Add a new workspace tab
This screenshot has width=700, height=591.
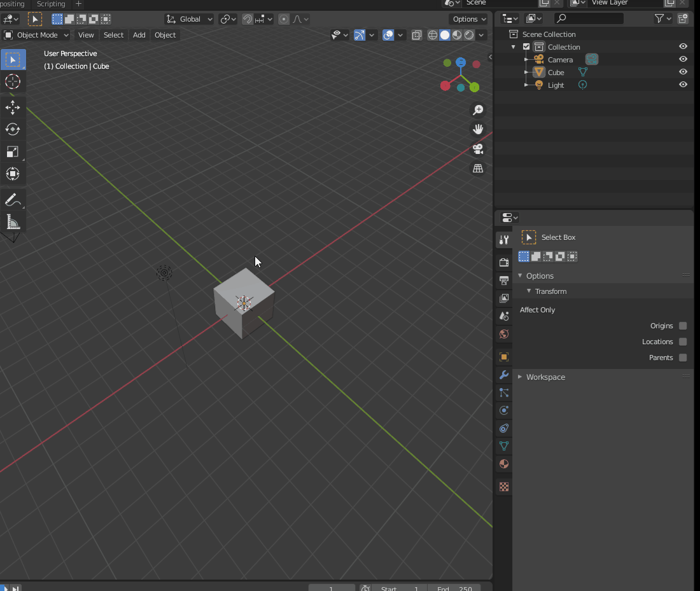tap(78, 4)
